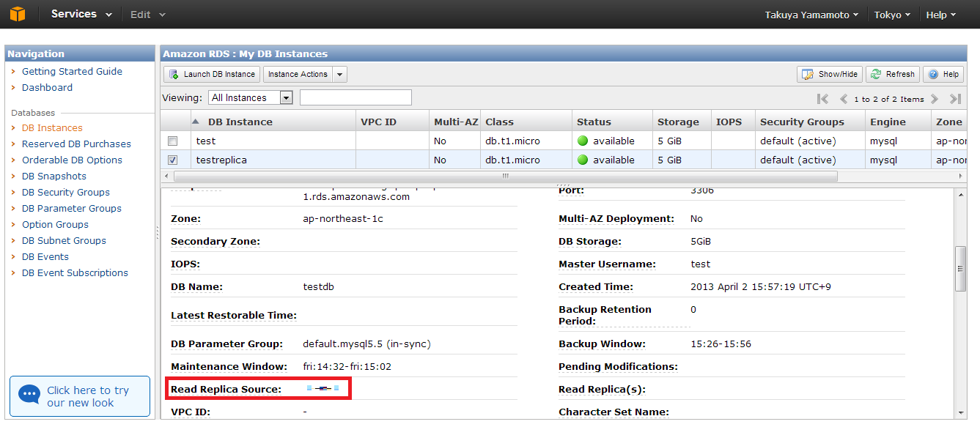Uncheck the testreplica instance checkbox
Viewport: 980px width, 427px height.
[172, 160]
